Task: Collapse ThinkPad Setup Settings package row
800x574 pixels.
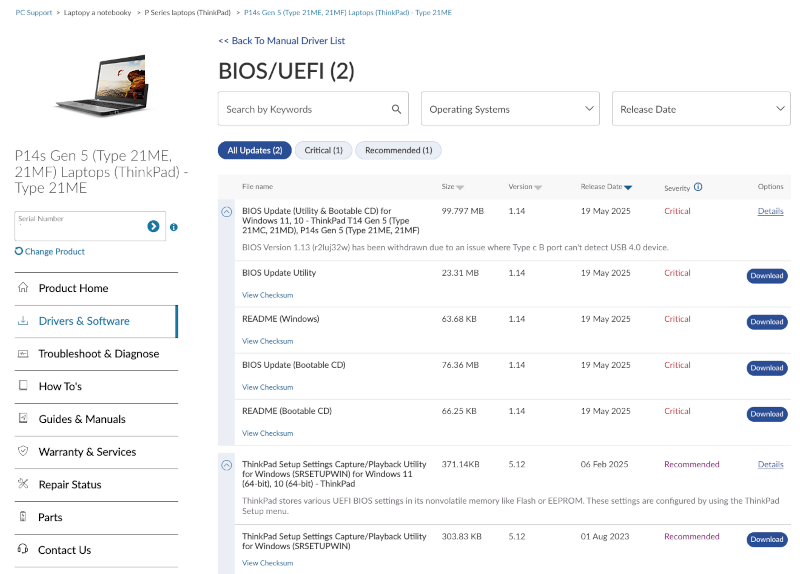Action: pos(227,465)
